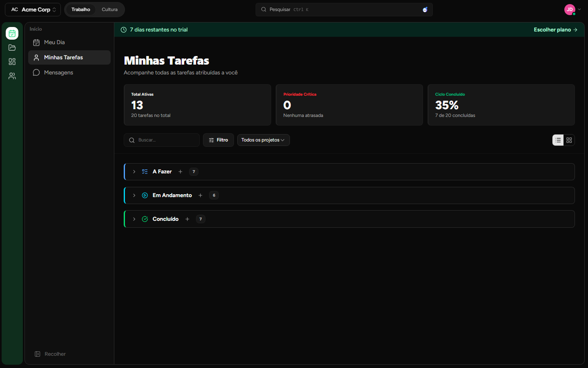Screen dimensions: 588x368
Task: Click the AI assistant icon in search bar
Action: 425,9
